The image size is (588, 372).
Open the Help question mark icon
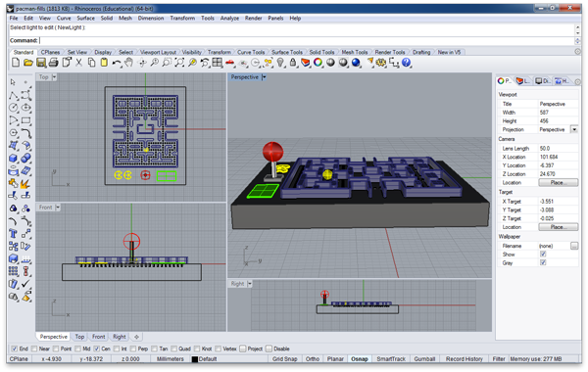tap(406, 63)
